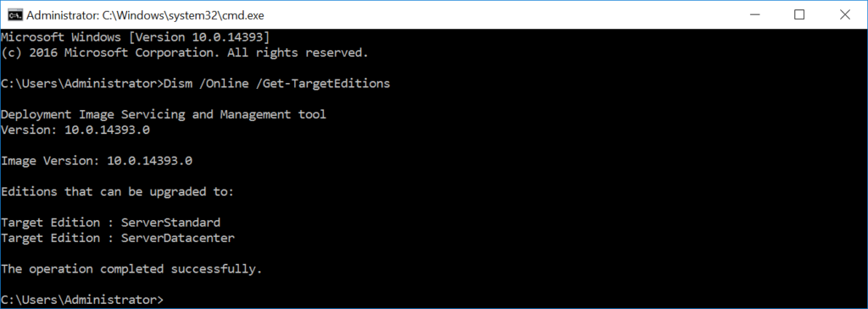The image size is (868, 309).
Task: Click The operation completed successfully message
Action: click(x=131, y=269)
